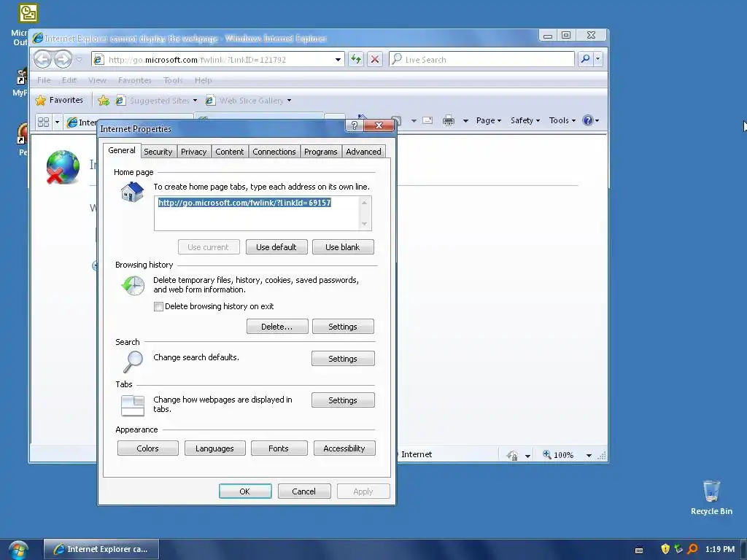747x560 pixels.
Task: Toggle Delete browsing history on exit
Action: pyautogui.click(x=158, y=307)
